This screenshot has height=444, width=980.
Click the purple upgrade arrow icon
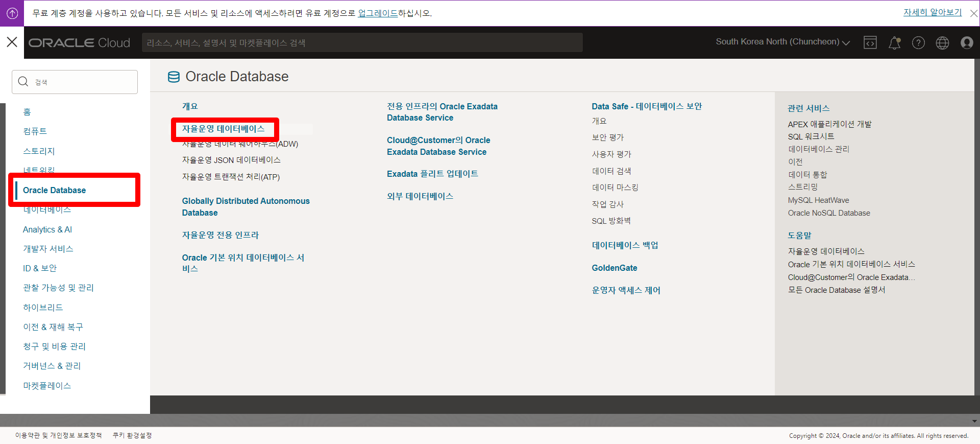12,13
